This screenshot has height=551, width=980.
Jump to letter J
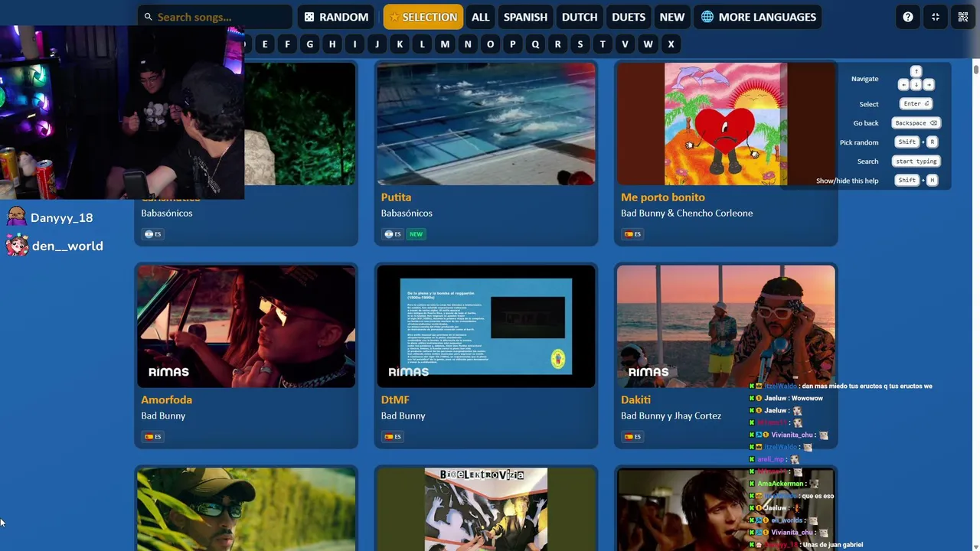pos(377,44)
